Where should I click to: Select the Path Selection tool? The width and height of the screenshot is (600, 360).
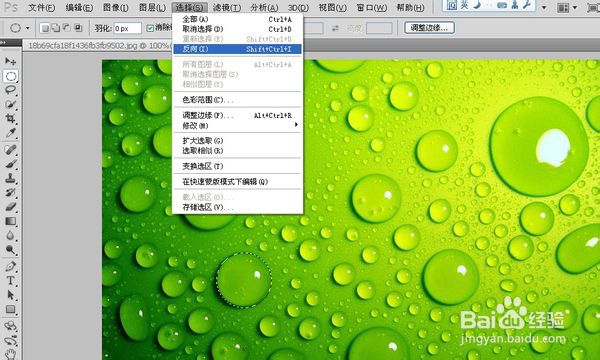(x=10, y=295)
